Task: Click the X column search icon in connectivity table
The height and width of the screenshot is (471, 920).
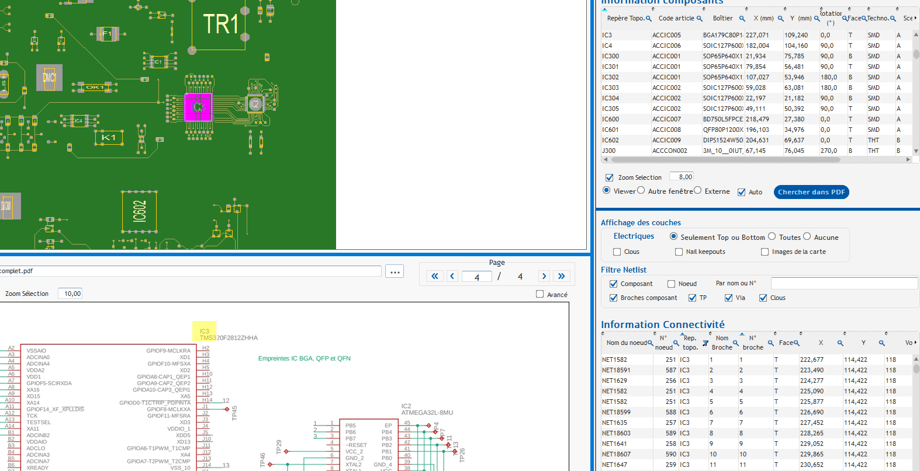Action: click(x=840, y=343)
